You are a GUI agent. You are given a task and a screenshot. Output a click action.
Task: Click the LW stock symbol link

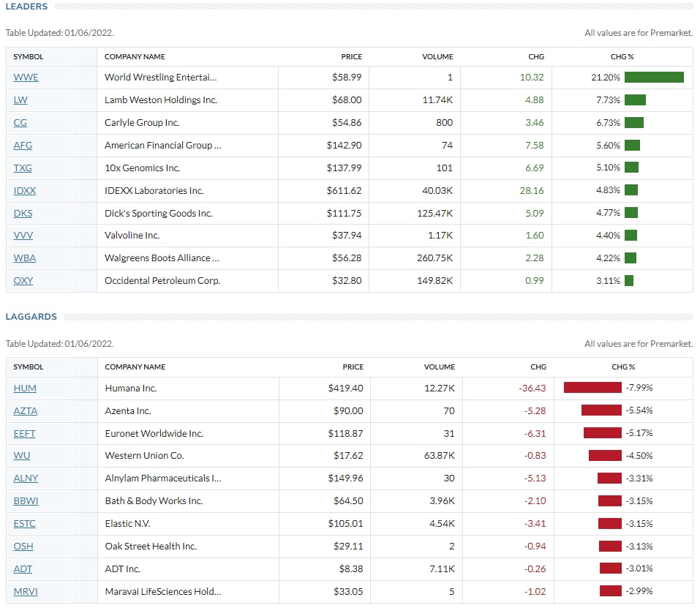20,100
